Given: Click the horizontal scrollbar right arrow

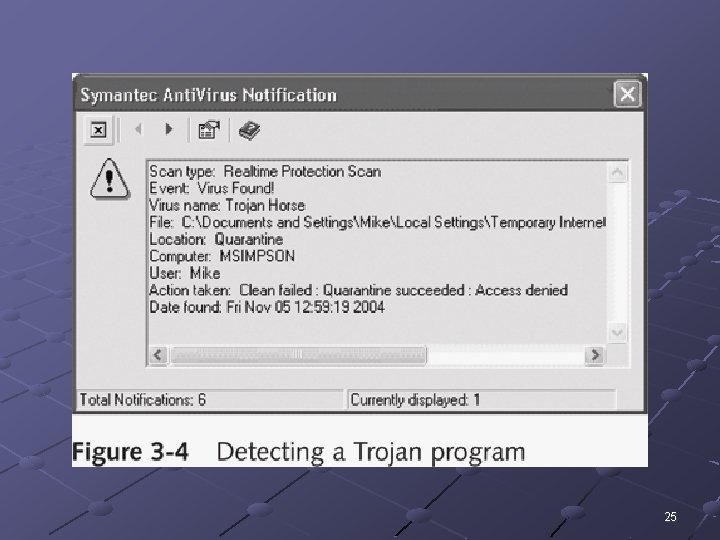Looking at the screenshot, I should point(595,355).
